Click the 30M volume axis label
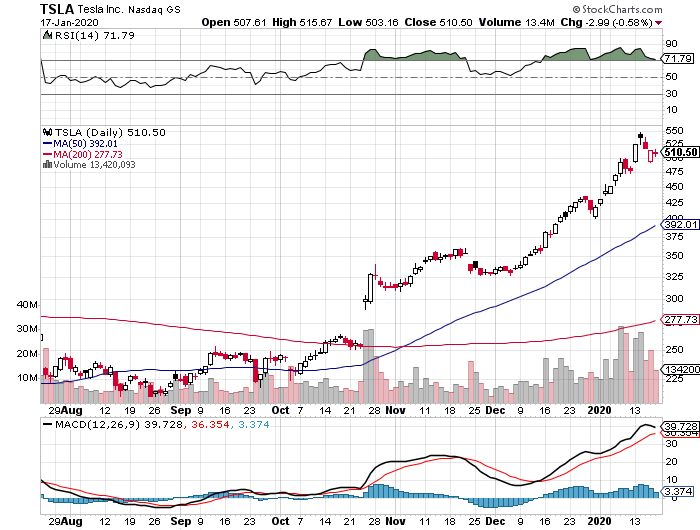The width and height of the screenshot is (700, 530). coord(27,329)
